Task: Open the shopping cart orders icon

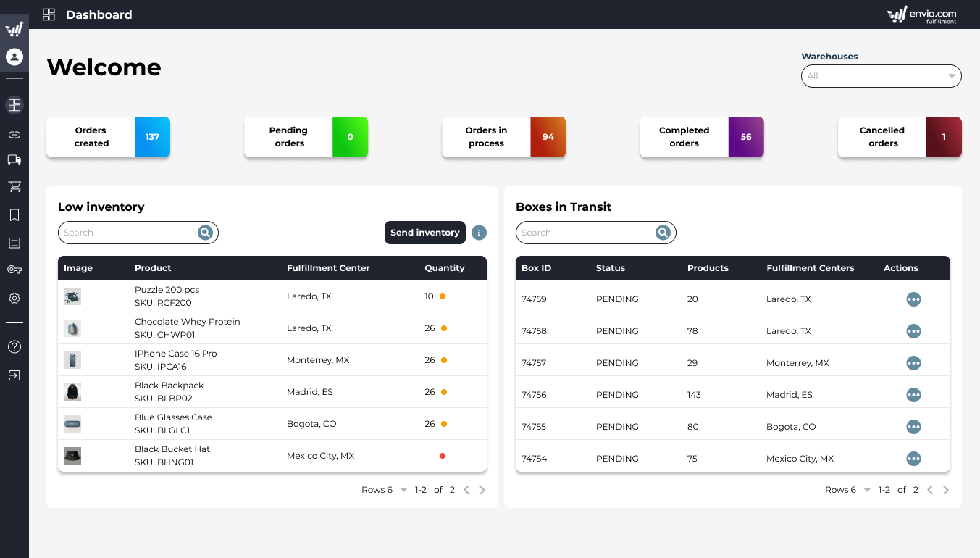Action: pyautogui.click(x=14, y=186)
